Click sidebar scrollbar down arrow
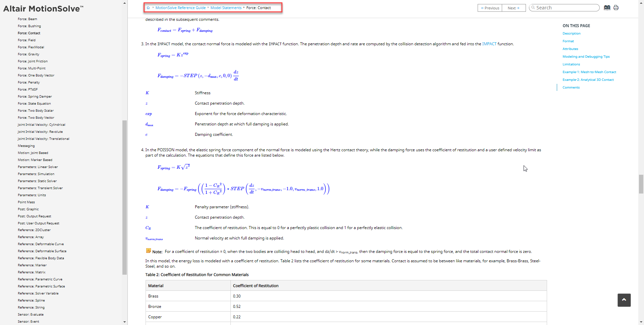 pyautogui.click(x=125, y=322)
